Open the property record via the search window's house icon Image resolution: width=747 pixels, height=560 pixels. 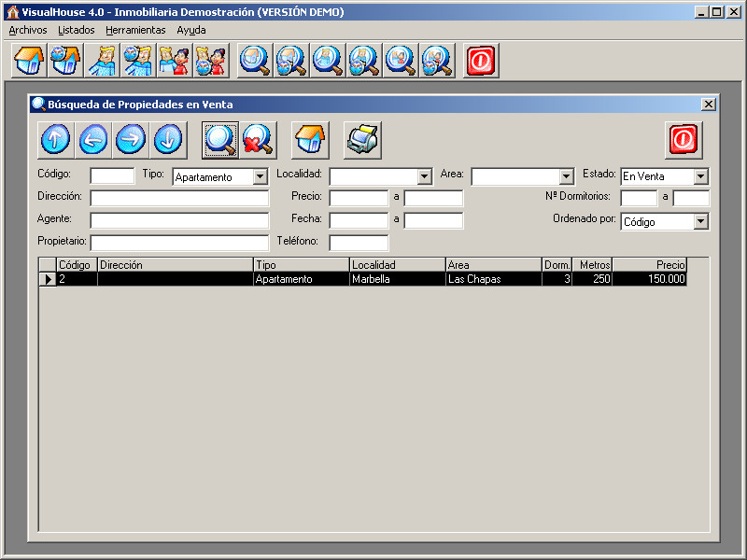pyautogui.click(x=310, y=140)
